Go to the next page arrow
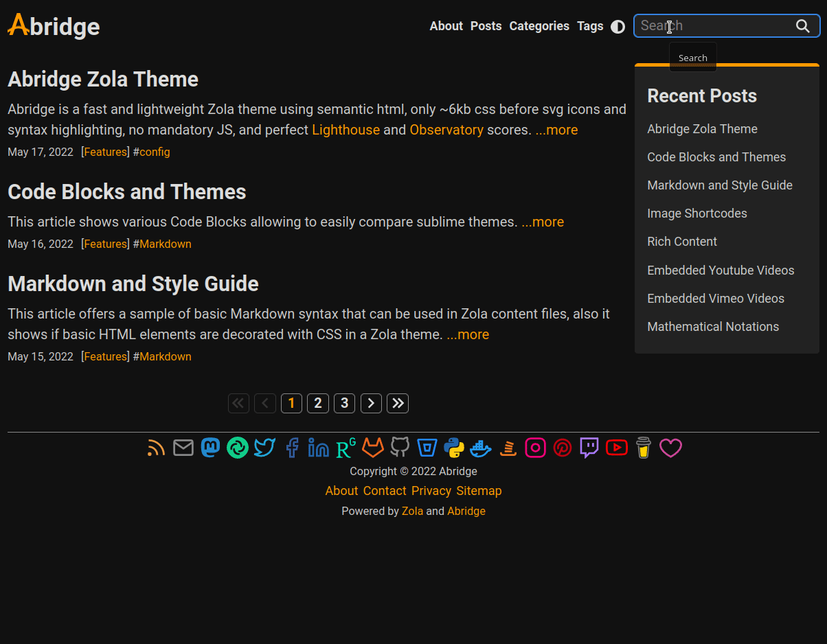 coord(371,404)
